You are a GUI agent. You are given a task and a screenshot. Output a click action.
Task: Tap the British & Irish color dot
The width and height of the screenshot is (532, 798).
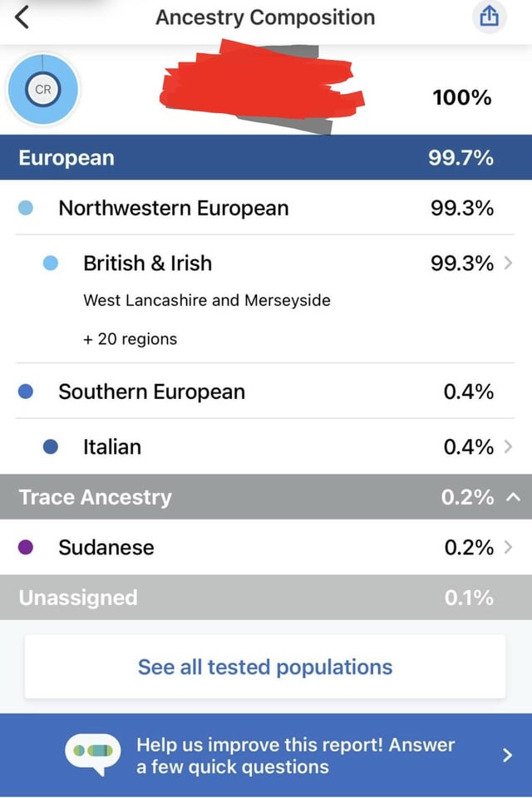coord(50,264)
